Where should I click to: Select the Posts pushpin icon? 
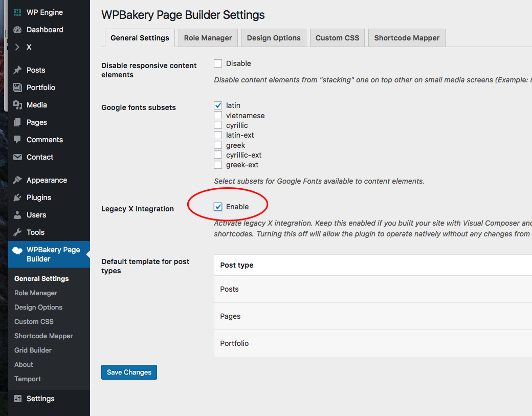click(x=17, y=70)
